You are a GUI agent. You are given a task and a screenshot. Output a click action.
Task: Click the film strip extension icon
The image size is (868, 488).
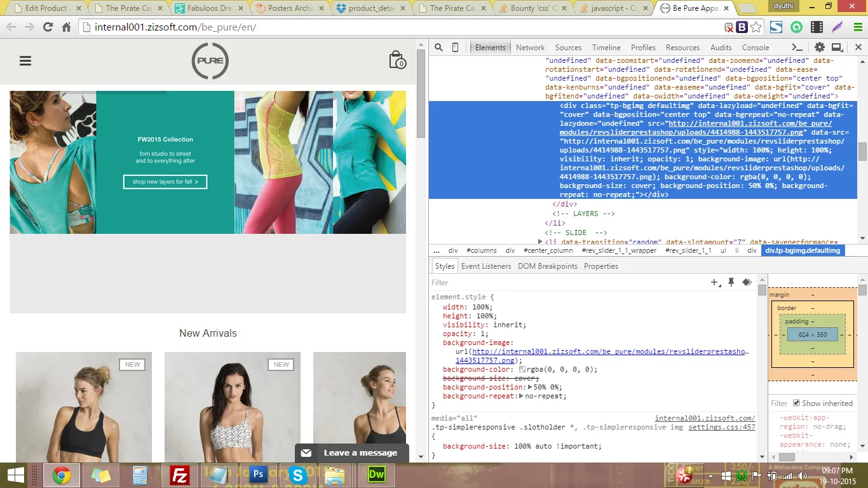(x=817, y=27)
